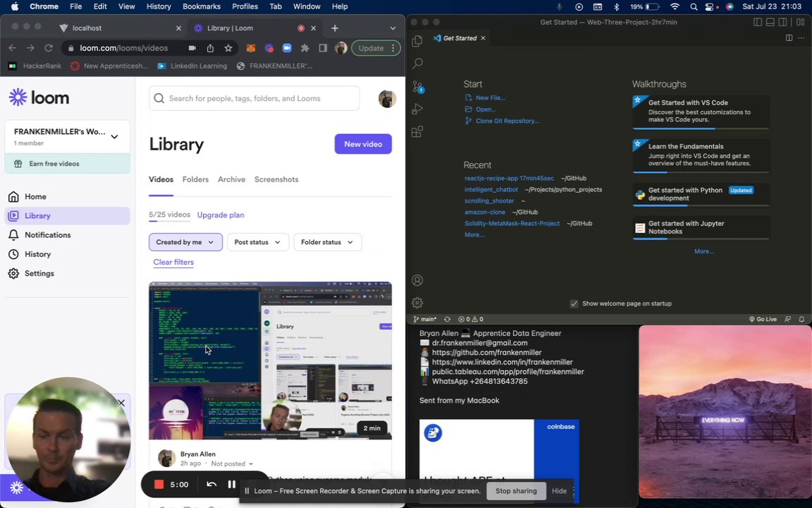The width and height of the screenshot is (812, 508).
Task: Open Chrome extensions puzzle icon
Action: [305, 48]
